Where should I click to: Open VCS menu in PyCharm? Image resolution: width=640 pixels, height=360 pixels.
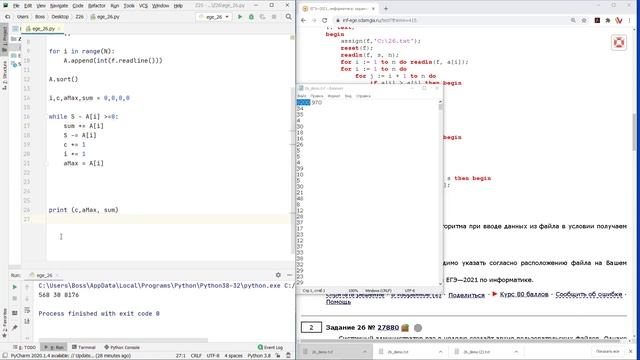point(143,6)
